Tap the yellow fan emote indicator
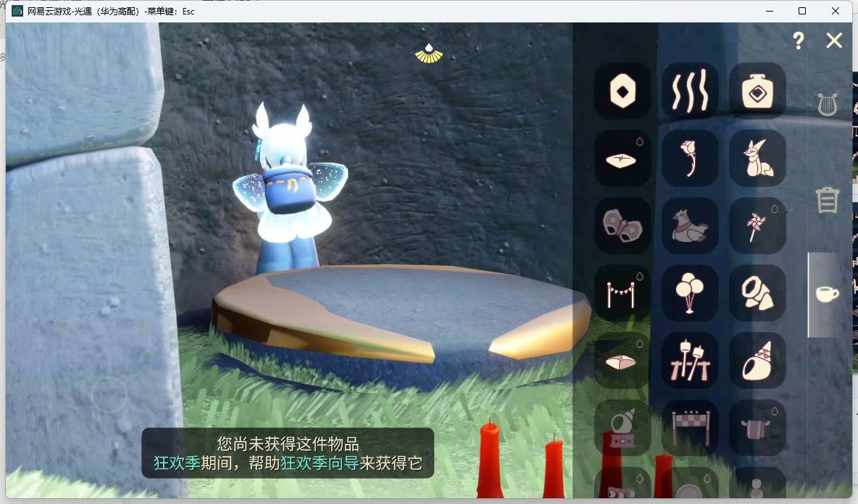The height and width of the screenshot is (504, 858). 429,54
